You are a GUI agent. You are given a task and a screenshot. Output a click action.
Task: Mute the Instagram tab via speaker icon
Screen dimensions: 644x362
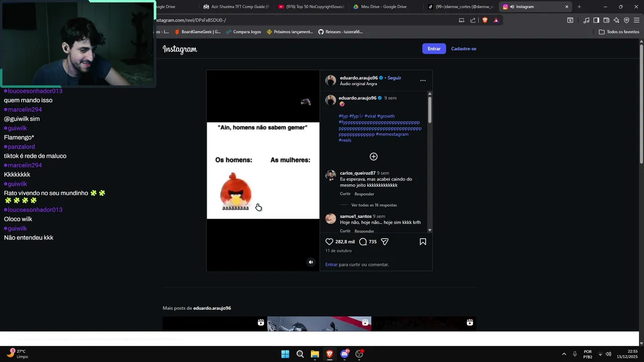tap(512, 7)
